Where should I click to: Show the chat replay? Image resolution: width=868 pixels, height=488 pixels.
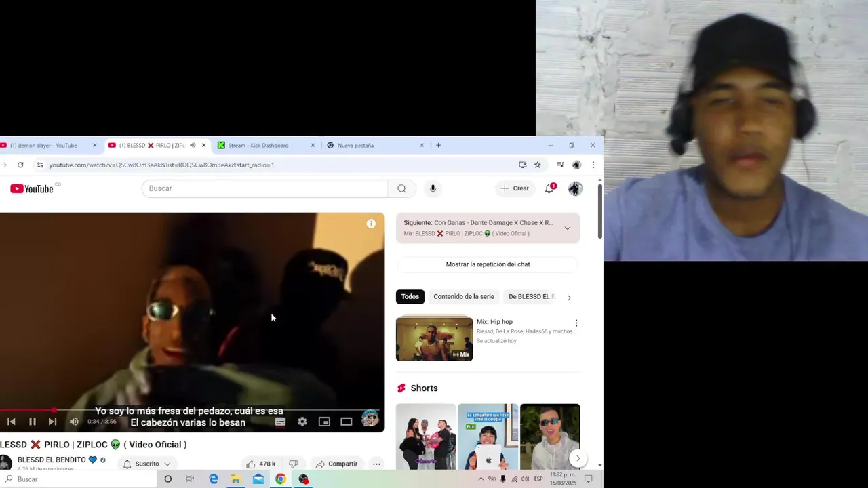pyautogui.click(x=488, y=264)
